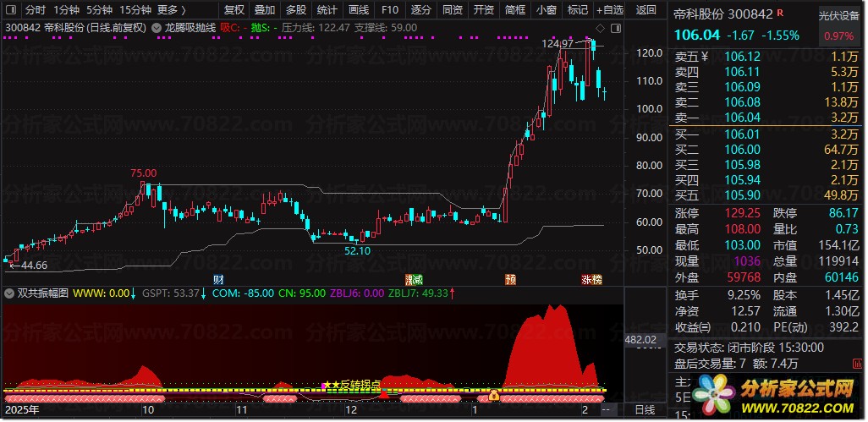The image size is (868, 422).
Task: Expand the 双共振幅图 indicator dropdown
Action: point(9,293)
